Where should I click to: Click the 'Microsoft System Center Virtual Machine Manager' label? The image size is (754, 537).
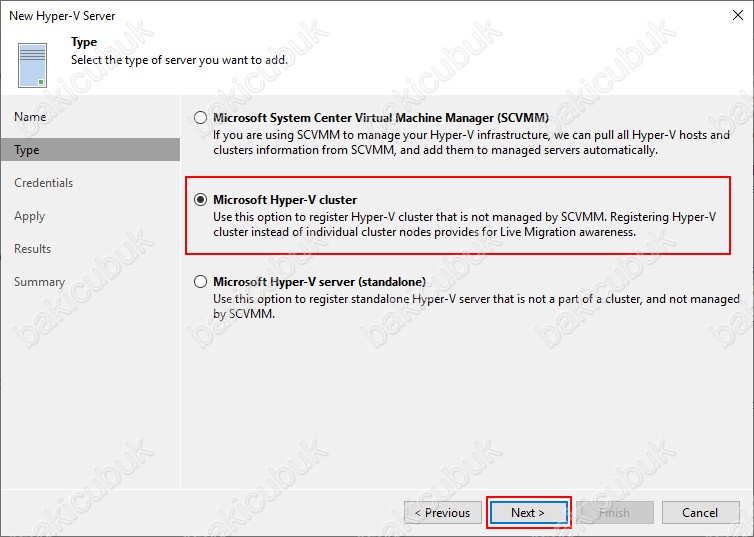pos(381,118)
